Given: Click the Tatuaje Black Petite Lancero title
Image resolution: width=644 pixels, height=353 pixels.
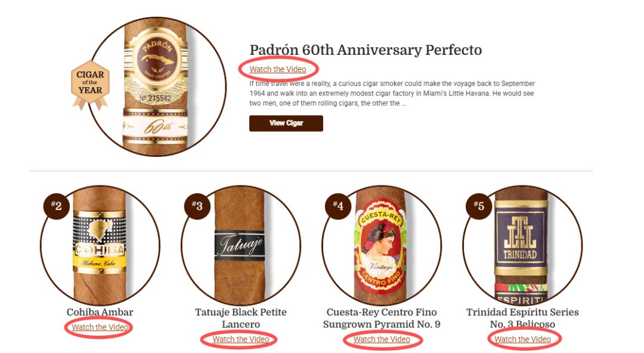Looking at the screenshot, I should tap(241, 318).
